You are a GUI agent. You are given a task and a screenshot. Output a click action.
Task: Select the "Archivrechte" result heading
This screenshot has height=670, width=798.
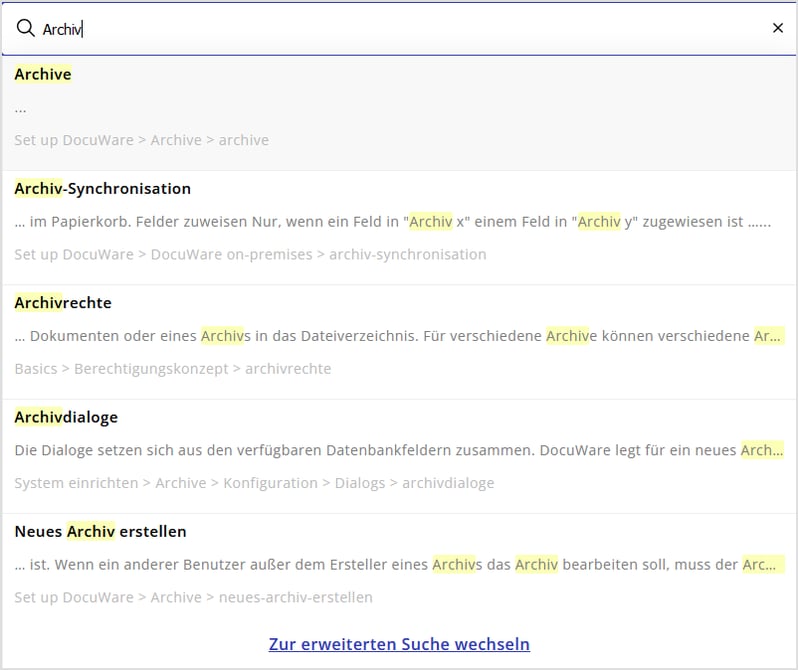coord(63,302)
